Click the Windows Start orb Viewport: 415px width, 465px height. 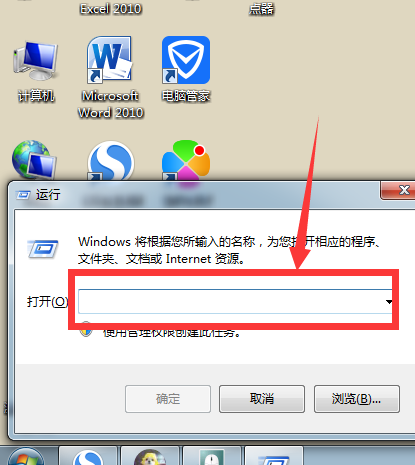pyautogui.click(x=26, y=457)
